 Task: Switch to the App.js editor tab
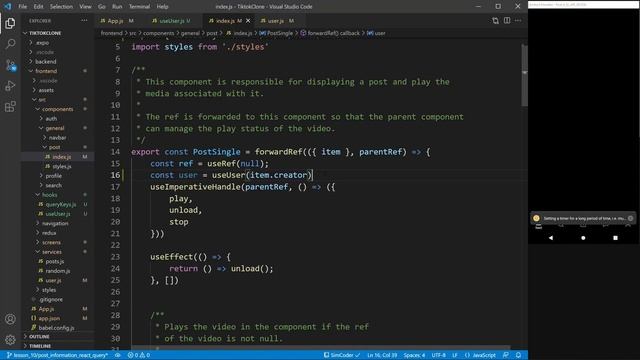pos(117,20)
